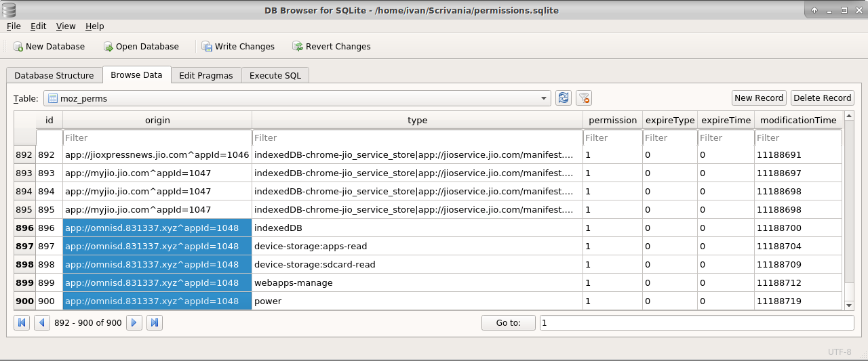The image size is (868, 361).
Task: Click modificationTime value 11188712
Action: pyautogui.click(x=798, y=282)
